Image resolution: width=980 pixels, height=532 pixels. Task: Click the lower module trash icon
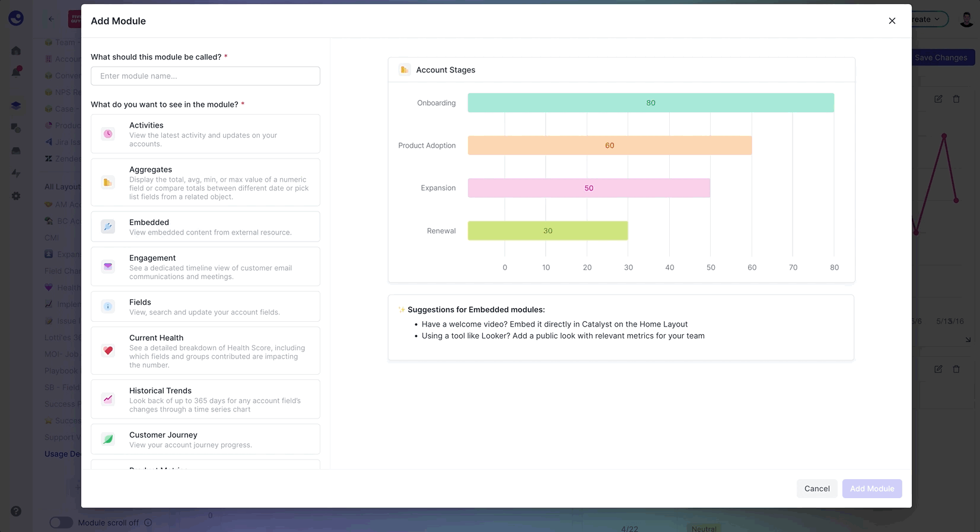956,369
